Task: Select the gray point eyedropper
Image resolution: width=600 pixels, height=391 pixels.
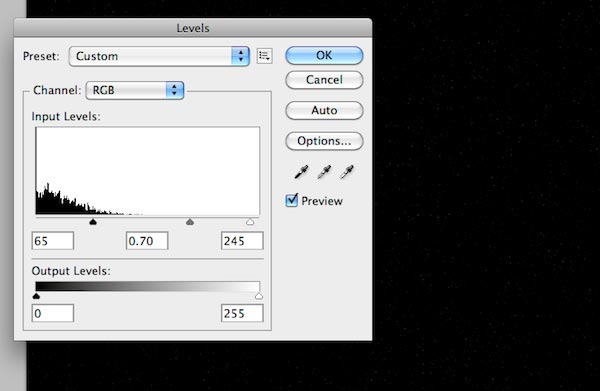Action: pyautogui.click(x=324, y=172)
